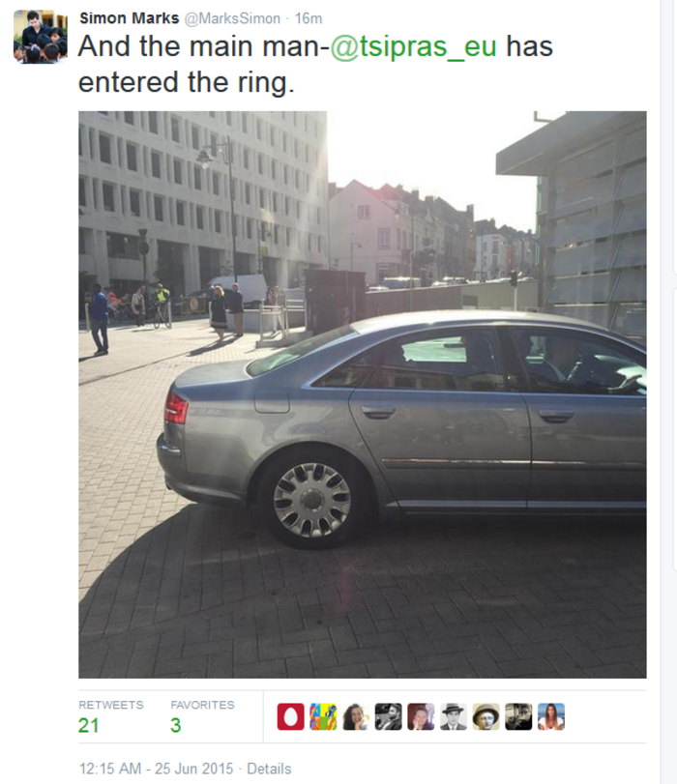Open the man in fedora hat avatar
The width and height of the screenshot is (677, 784).
pyautogui.click(x=454, y=716)
